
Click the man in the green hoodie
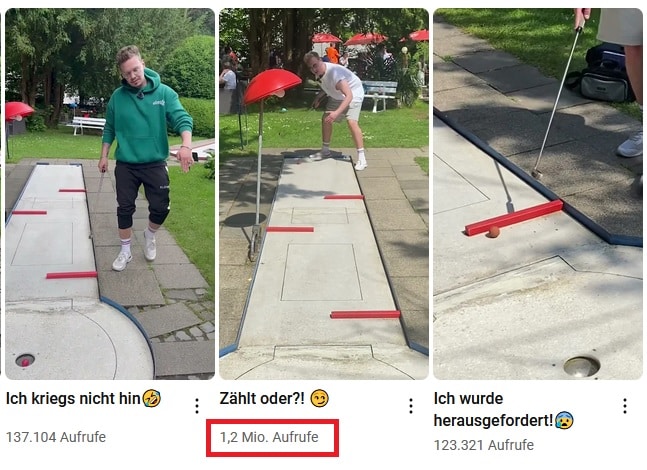[145, 157]
